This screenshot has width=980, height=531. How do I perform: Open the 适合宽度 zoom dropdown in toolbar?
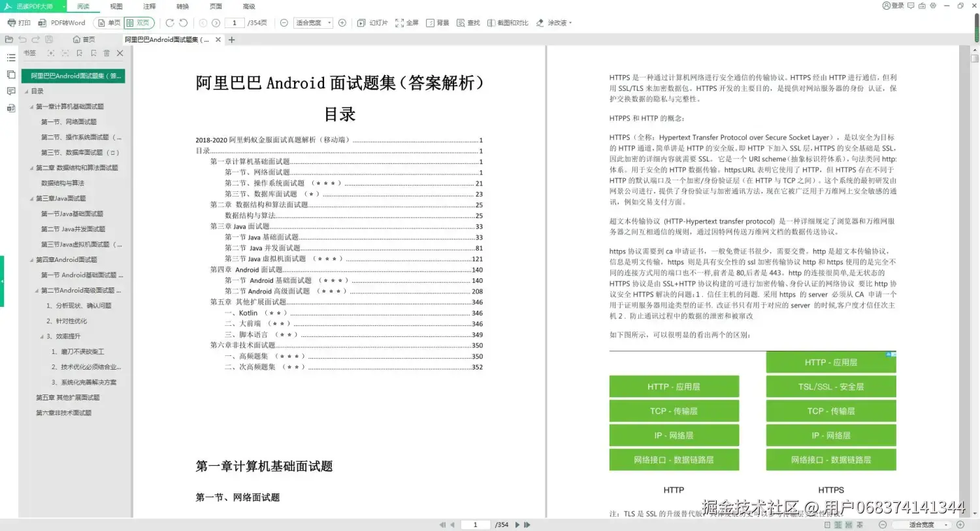(313, 23)
